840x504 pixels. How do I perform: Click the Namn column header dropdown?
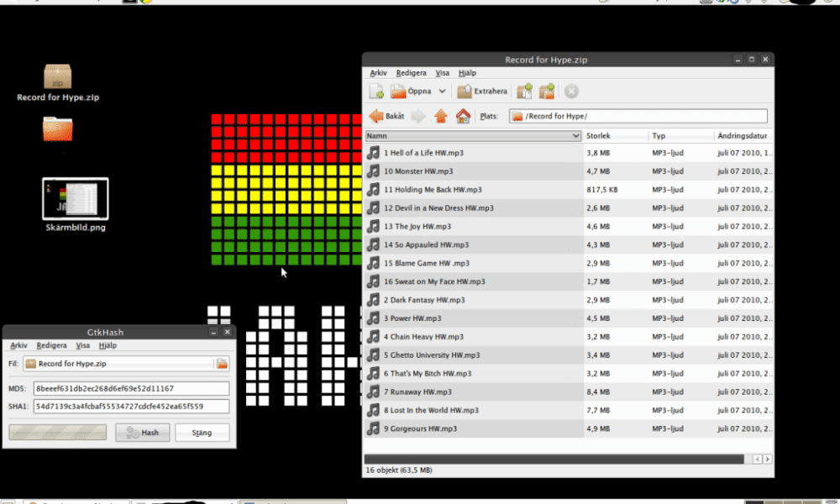[x=575, y=135]
